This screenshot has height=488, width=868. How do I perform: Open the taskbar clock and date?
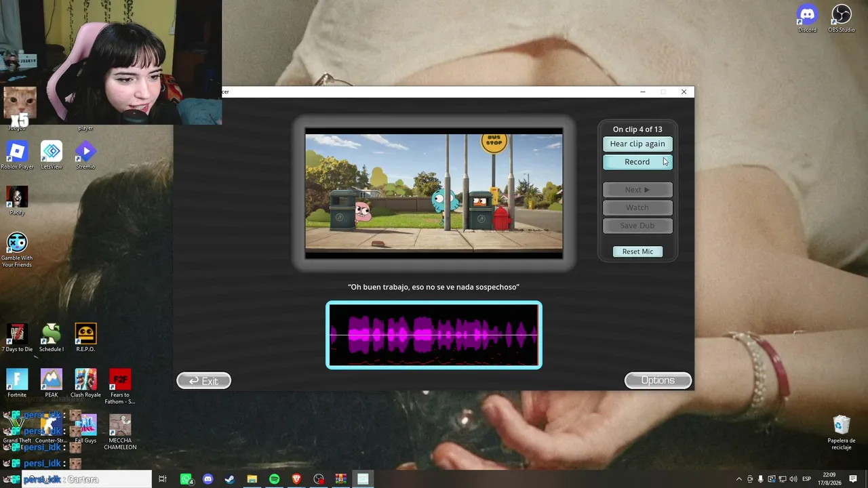pyautogui.click(x=829, y=479)
